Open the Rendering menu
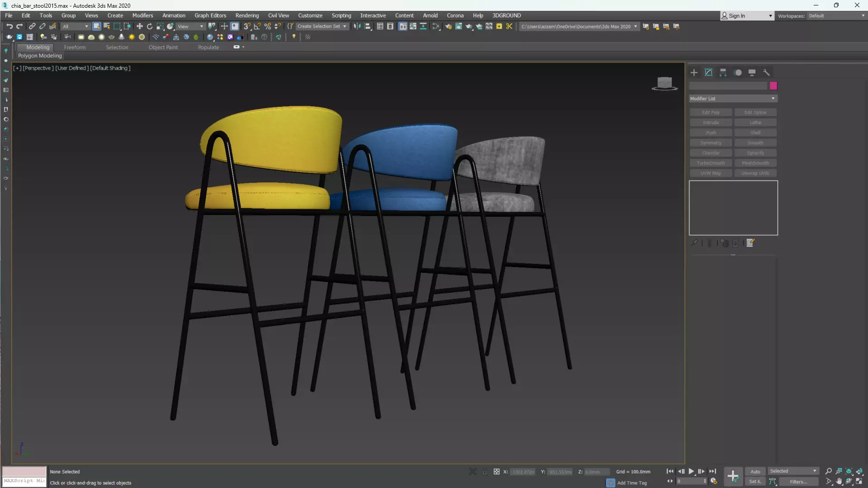This screenshot has width=868, height=488. tap(247, 15)
